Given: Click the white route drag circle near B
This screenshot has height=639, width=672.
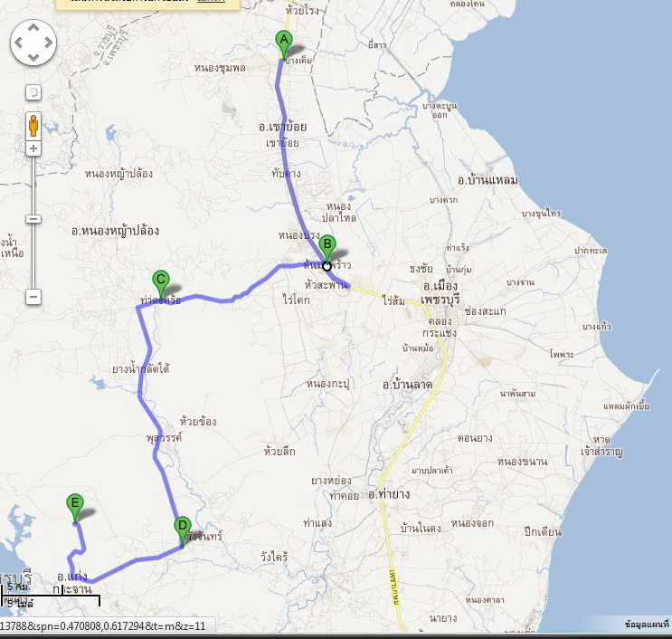Looking at the screenshot, I should click(x=327, y=266).
